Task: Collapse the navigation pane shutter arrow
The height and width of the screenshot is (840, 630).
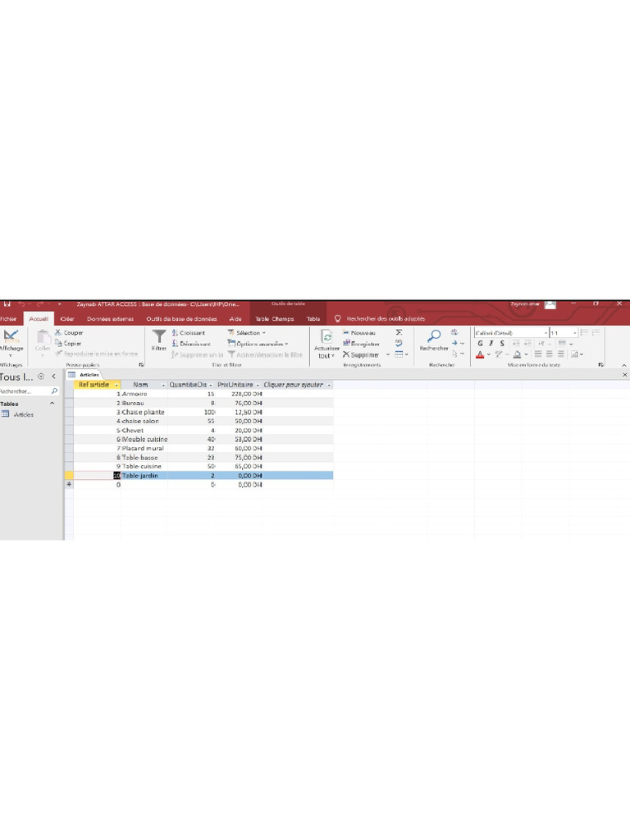Action: point(53,377)
